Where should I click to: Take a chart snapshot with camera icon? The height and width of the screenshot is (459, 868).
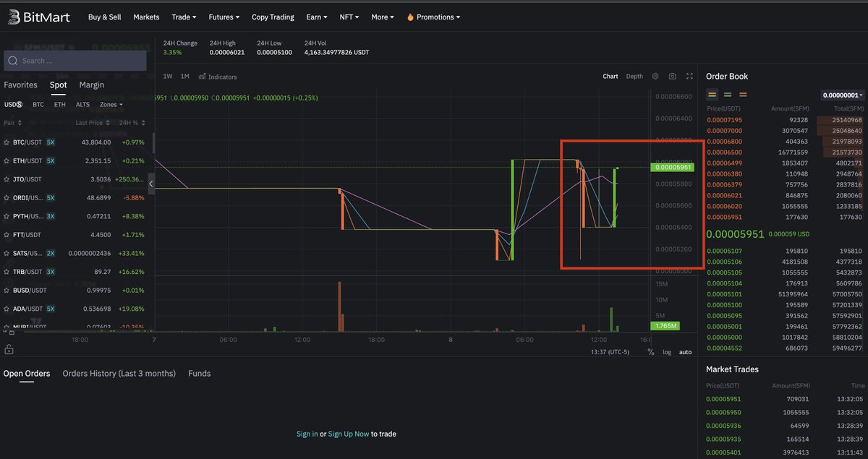pyautogui.click(x=673, y=76)
